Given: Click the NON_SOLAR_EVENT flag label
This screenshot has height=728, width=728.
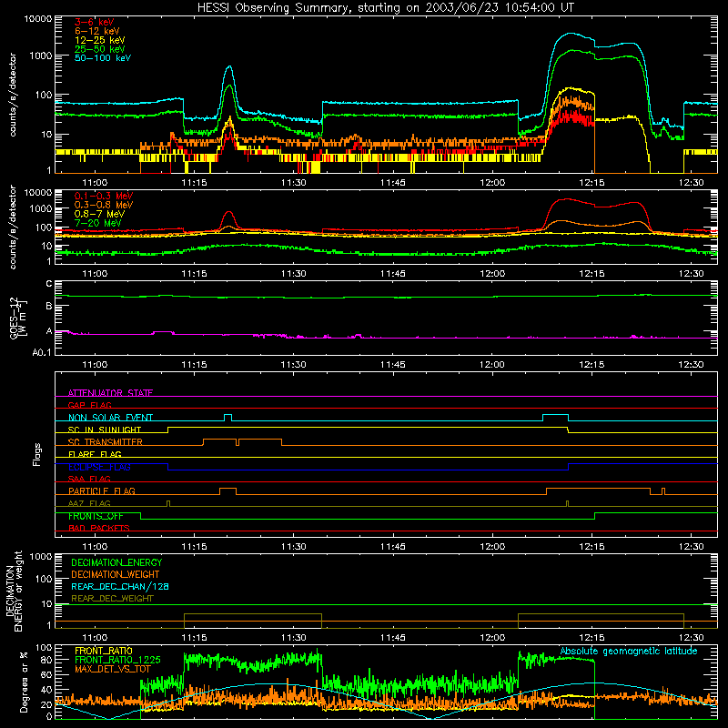Looking at the screenshot, I should [110, 418].
